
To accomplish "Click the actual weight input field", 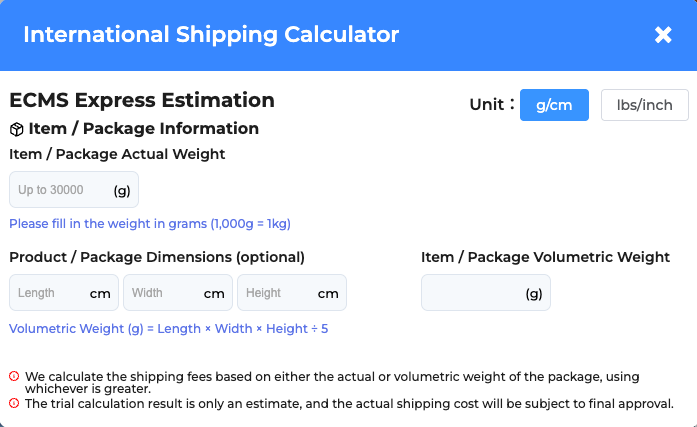I will [x=62, y=189].
